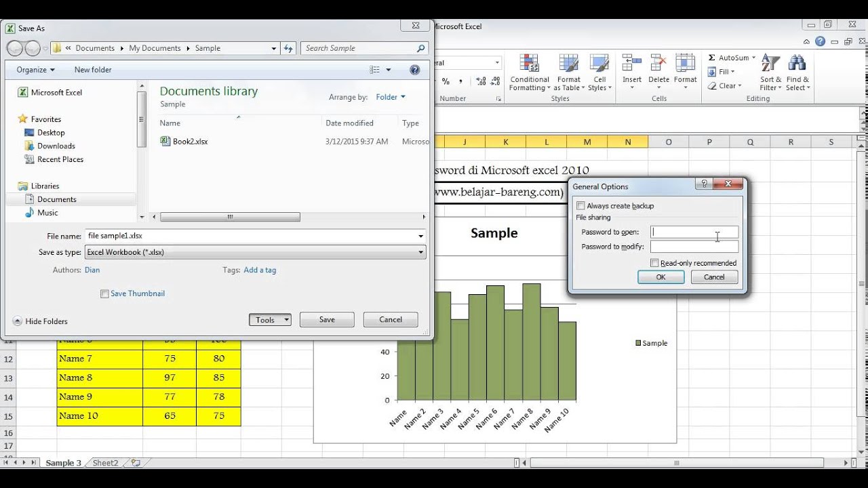
Task: Select the Book2.xlsx file
Action: [190, 142]
